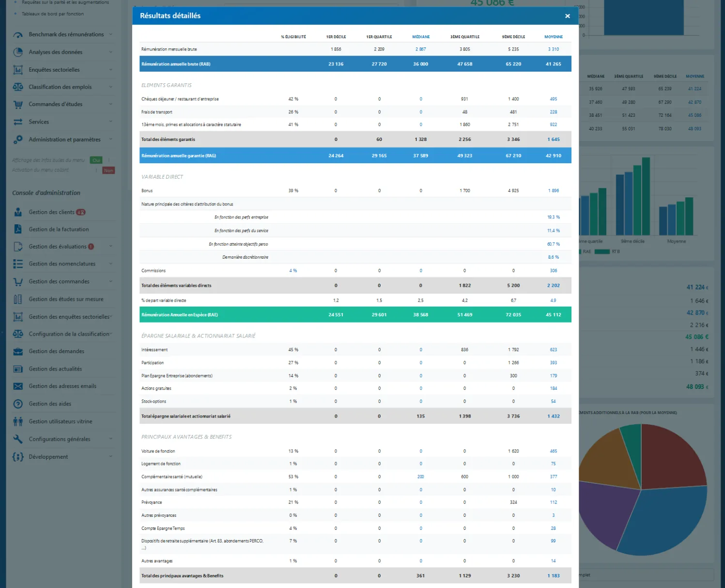The image size is (725, 588).
Task: Click the Gestion des demandes briefcase icon
Action: click(x=18, y=352)
